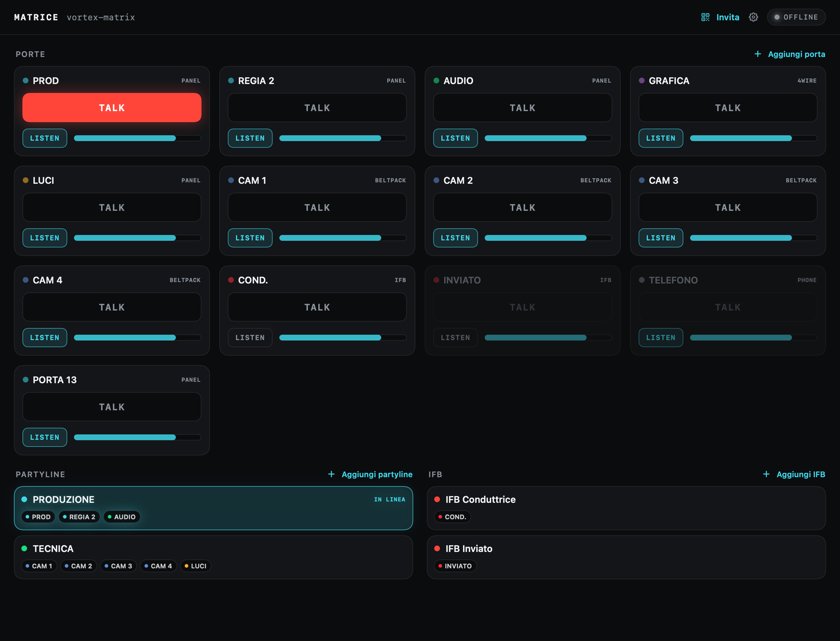Enable LISTEN on COND.

tap(250, 337)
